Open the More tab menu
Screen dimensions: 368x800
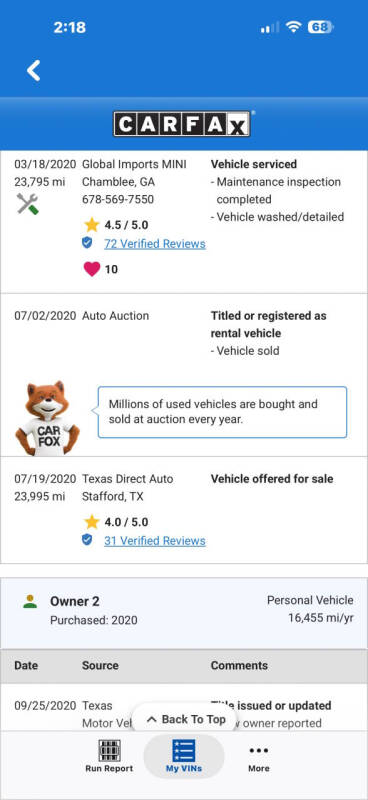[x=259, y=757]
